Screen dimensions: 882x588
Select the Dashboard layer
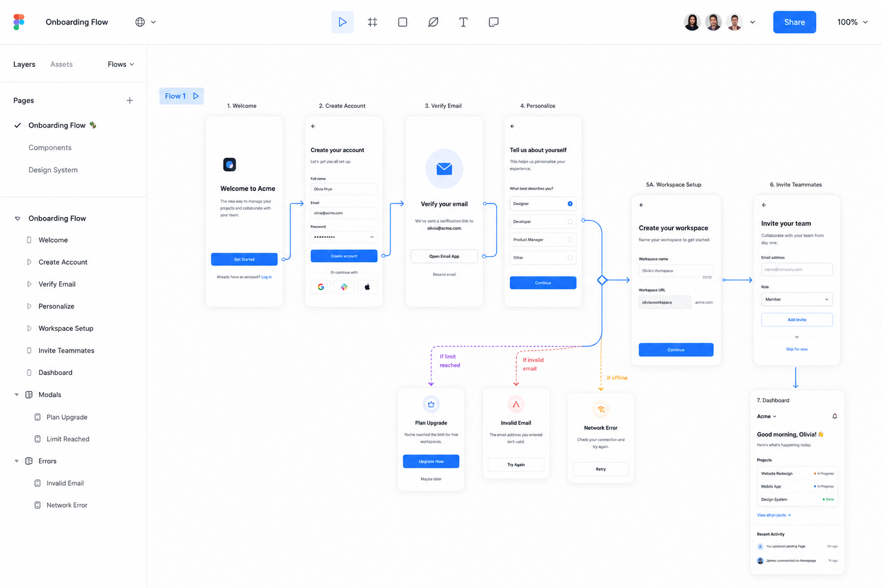[55, 373]
